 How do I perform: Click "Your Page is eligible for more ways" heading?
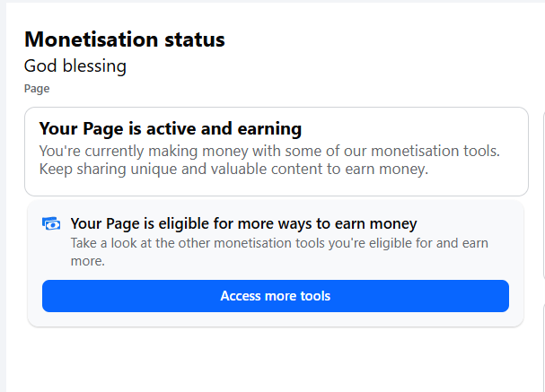click(243, 223)
